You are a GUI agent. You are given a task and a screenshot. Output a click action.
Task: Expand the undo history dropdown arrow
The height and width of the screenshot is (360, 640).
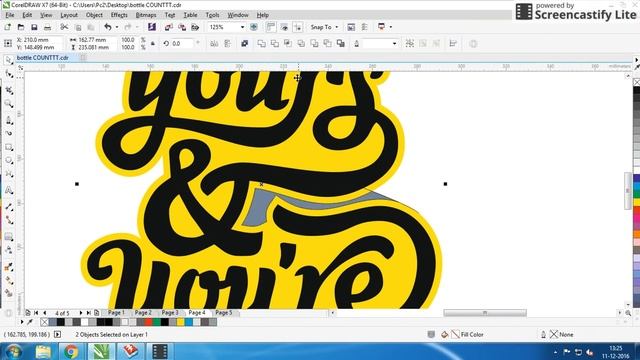[x=117, y=27]
